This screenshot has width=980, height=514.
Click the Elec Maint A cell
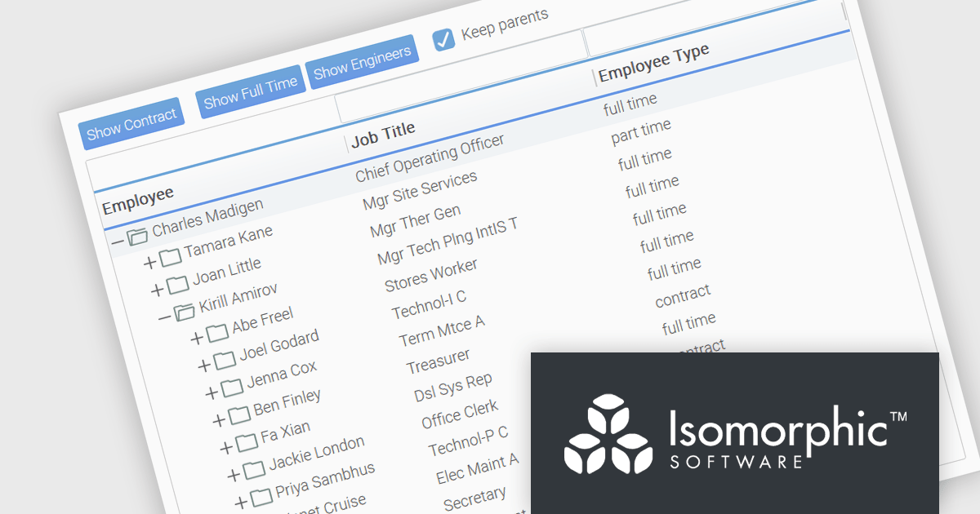(x=478, y=467)
